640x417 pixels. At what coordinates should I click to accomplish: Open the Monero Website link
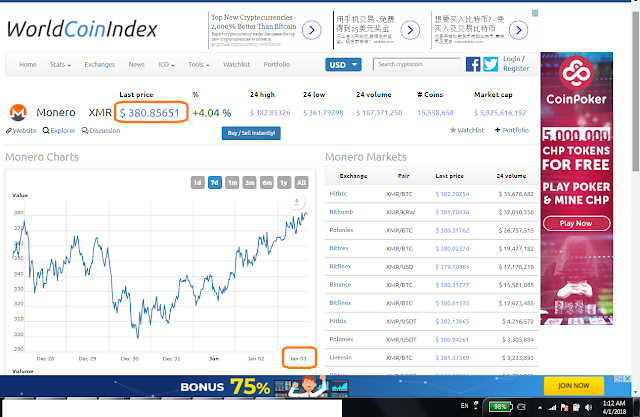coord(21,131)
